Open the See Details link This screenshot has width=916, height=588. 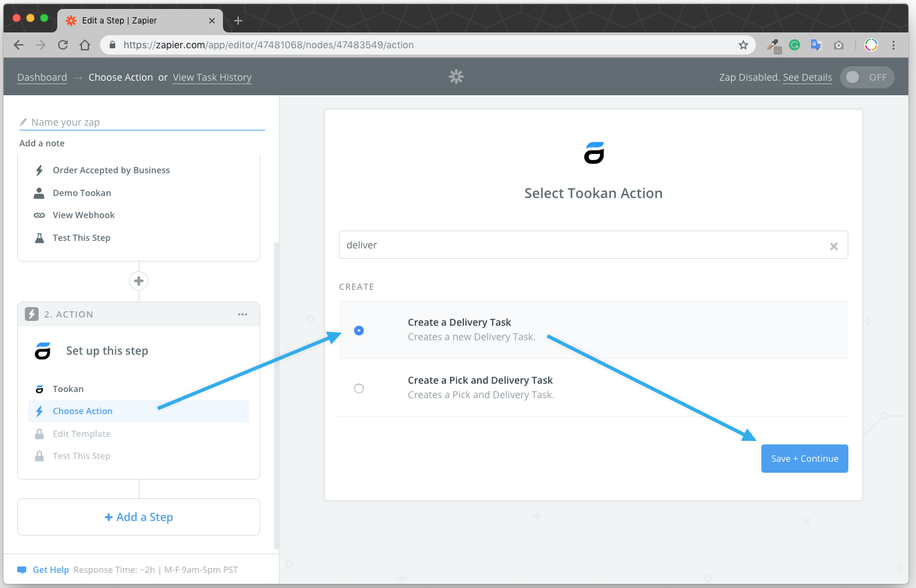pos(807,77)
